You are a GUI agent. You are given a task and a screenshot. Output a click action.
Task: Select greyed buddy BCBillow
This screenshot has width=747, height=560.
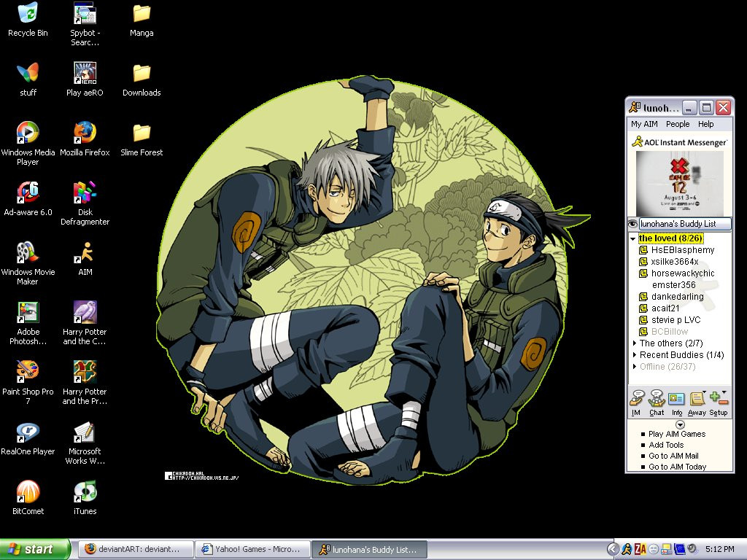[x=670, y=332]
